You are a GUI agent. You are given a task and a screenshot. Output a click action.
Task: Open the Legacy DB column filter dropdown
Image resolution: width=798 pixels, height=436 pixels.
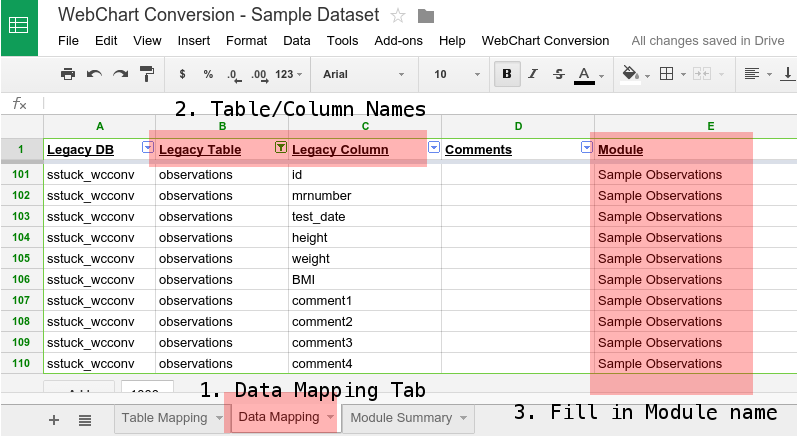pyautogui.click(x=147, y=148)
